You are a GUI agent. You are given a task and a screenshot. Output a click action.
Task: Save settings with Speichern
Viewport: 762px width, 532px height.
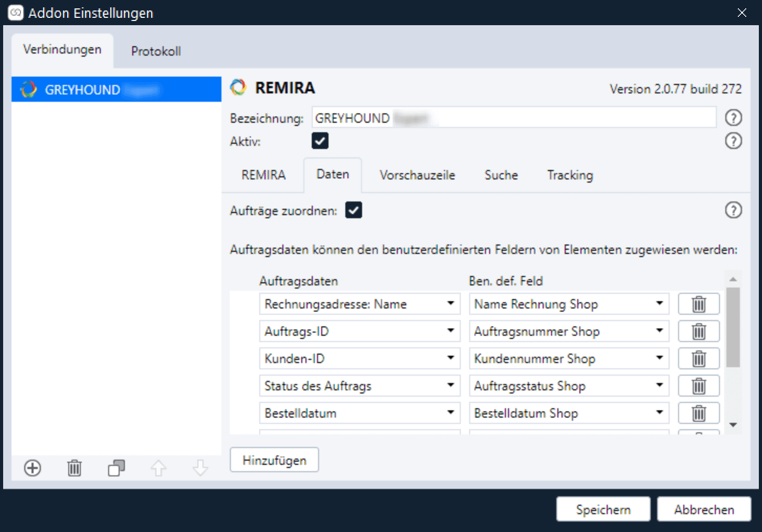coord(603,509)
